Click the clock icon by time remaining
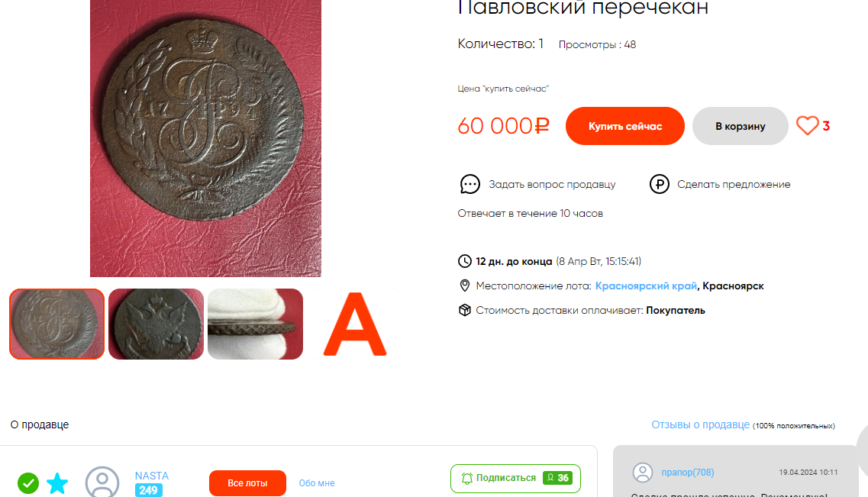The height and width of the screenshot is (497, 868). [x=464, y=261]
